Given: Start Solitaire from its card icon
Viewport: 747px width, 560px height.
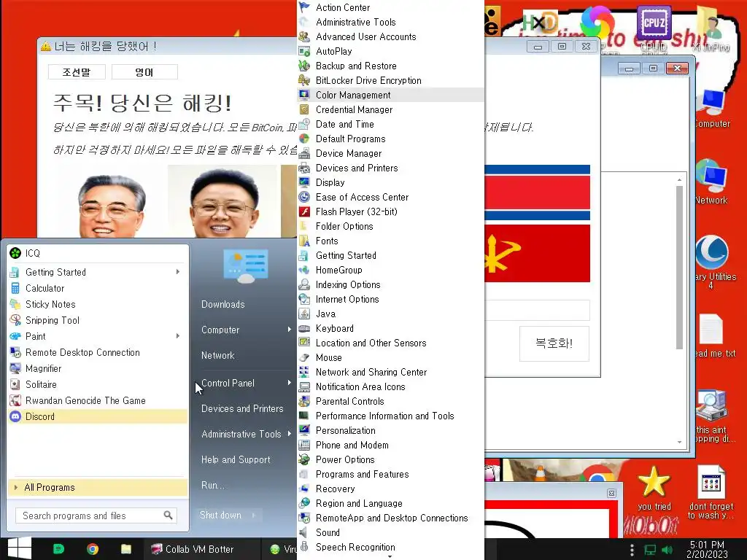Looking at the screenshot, I should point(15,384).
